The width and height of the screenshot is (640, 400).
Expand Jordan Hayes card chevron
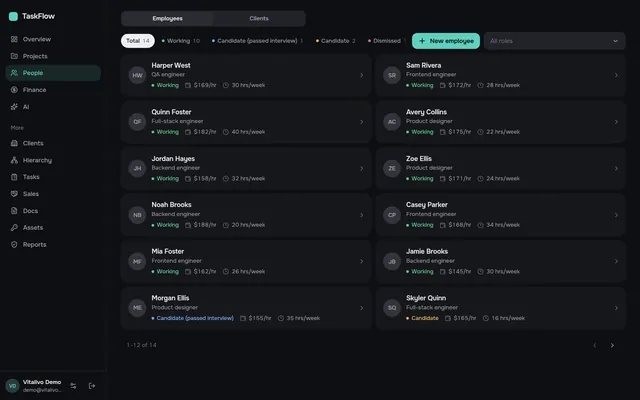[362, 168]
